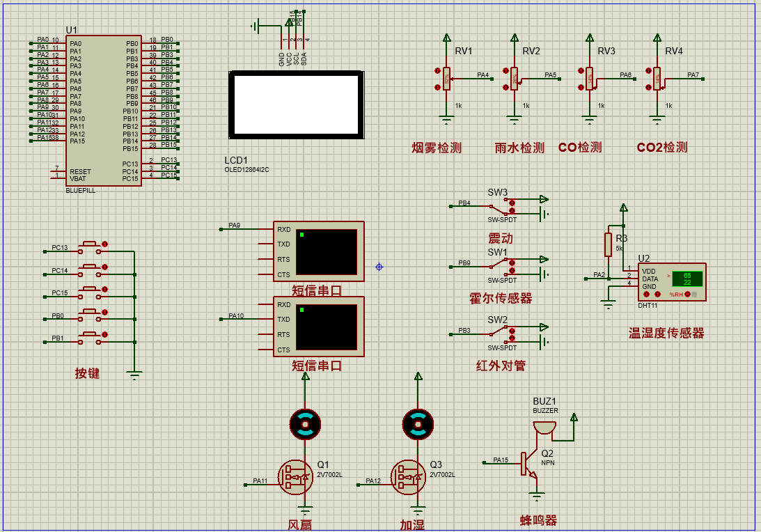Click the RV3 CO potentiometer body
Screen dimensions: 761x532
click(589, 79)
